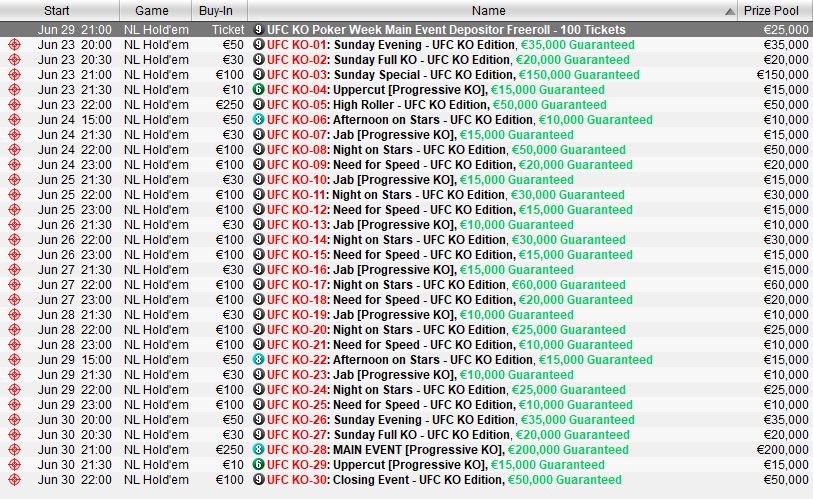
Task: Select UFC KO-23 Jab Progressive KO name
Action: (420, 375)
